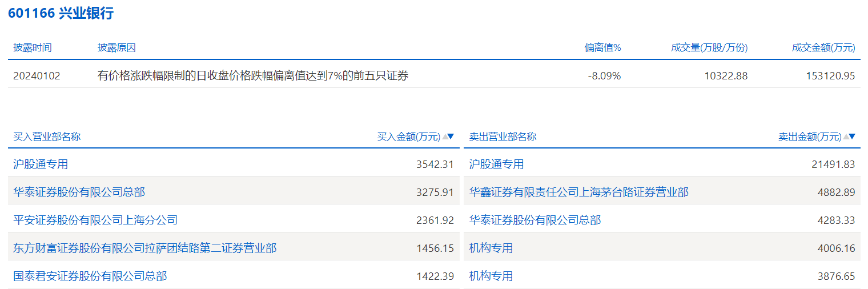Screen dimensions: 868x289
Task: Open 华泰证券股份有限公司总部 in the sell list
Action: pyautogui.click(x=535, y=220)
